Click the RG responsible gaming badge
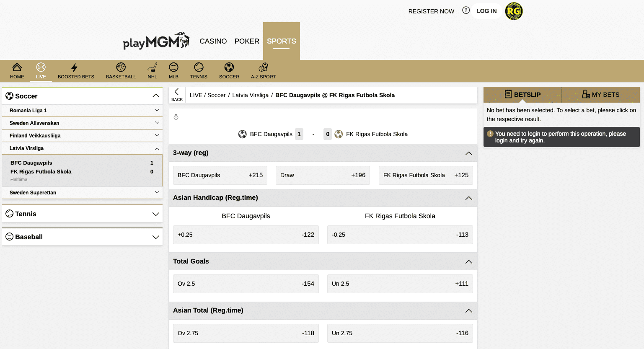Image resolution: width=644 pixels, height=349 pixels. pyautogui.click(x=514, y=11)
